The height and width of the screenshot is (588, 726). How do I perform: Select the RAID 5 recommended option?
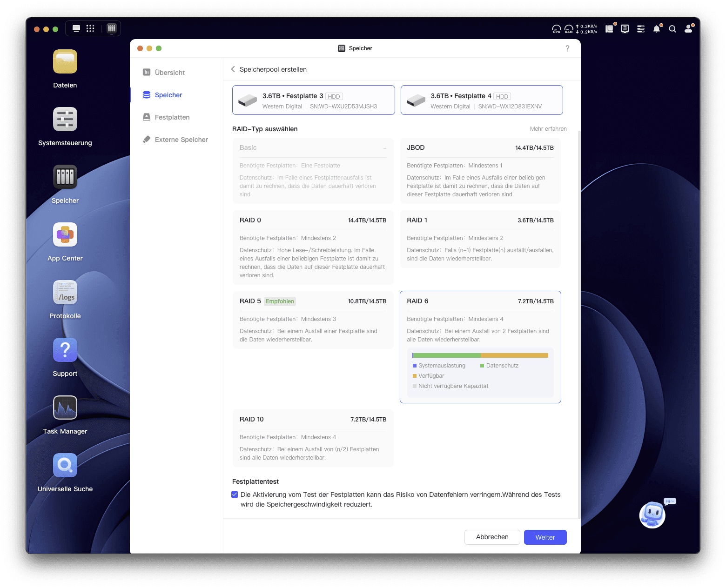pyautogui.click(x=313, y=320)
